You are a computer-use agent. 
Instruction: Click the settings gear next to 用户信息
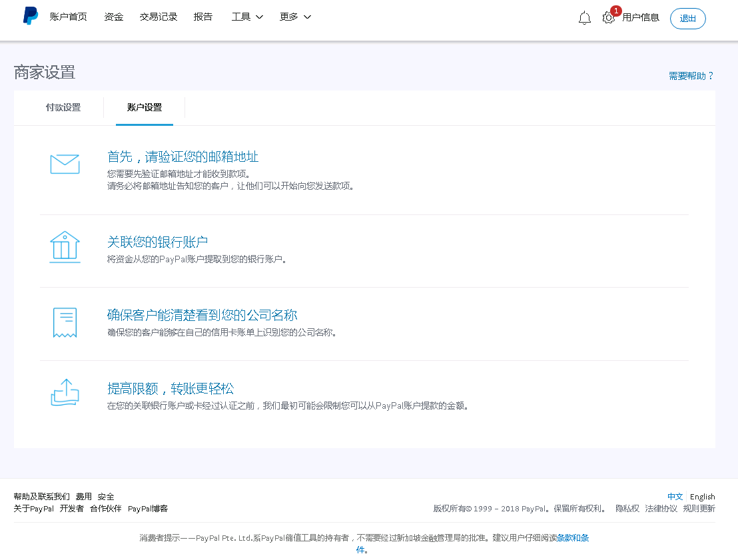608,19
